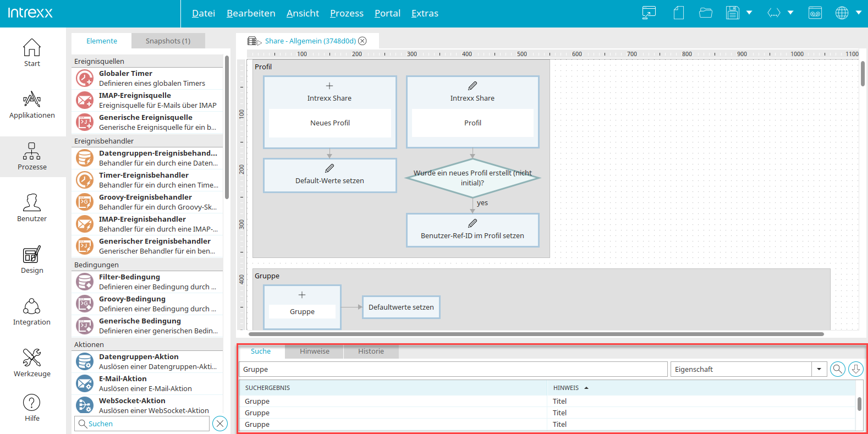Focus the Suchen filter field under elements

(x=142, y=424)
